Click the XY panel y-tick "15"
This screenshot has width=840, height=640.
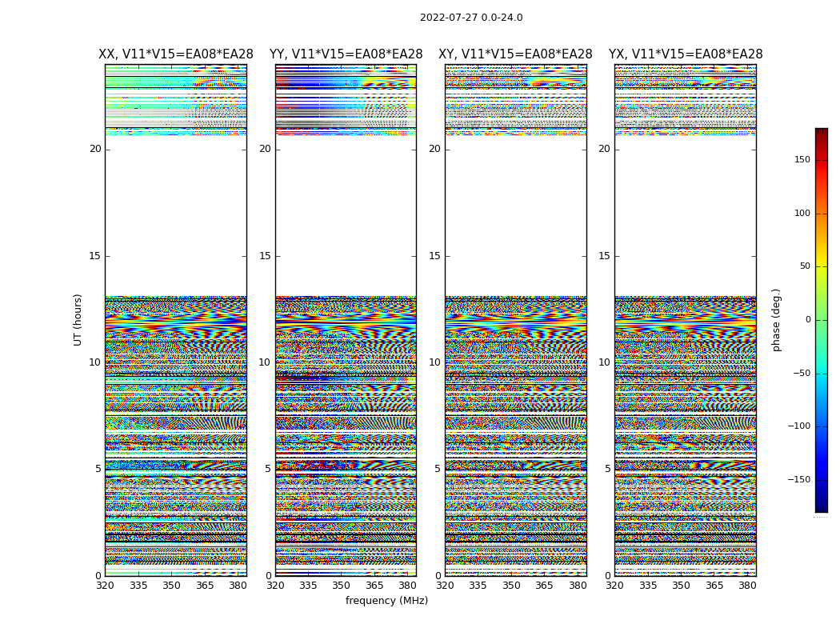coord(435,256)
